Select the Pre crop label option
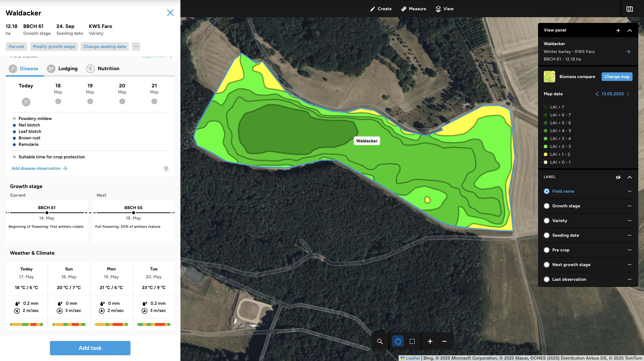The height and width of the screenshot is (361, 644). click(546, 250)
